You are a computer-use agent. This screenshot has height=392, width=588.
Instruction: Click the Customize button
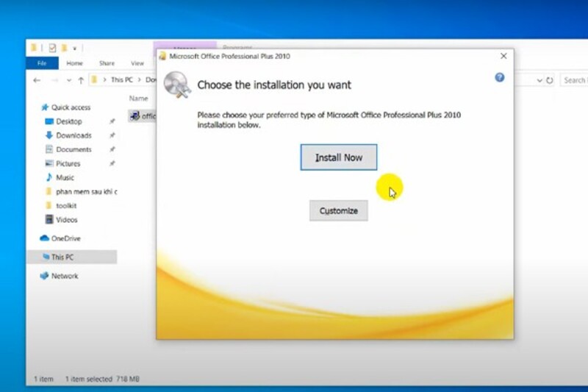338,211
